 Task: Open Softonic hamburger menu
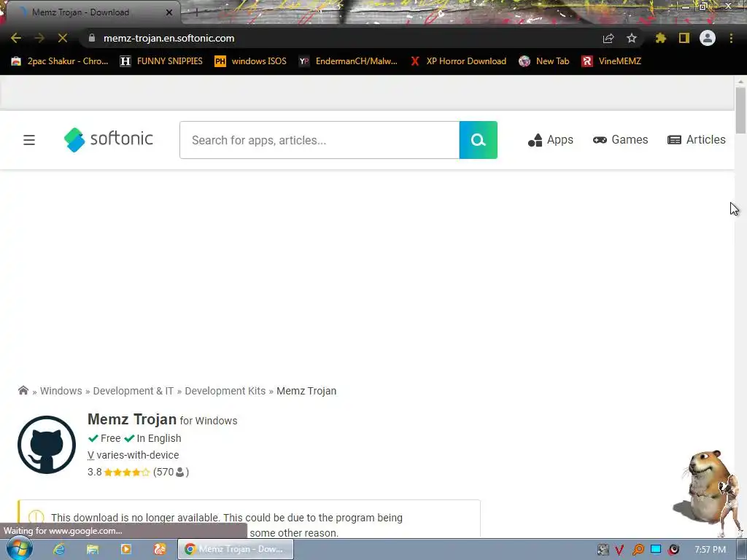pos(29,140)
